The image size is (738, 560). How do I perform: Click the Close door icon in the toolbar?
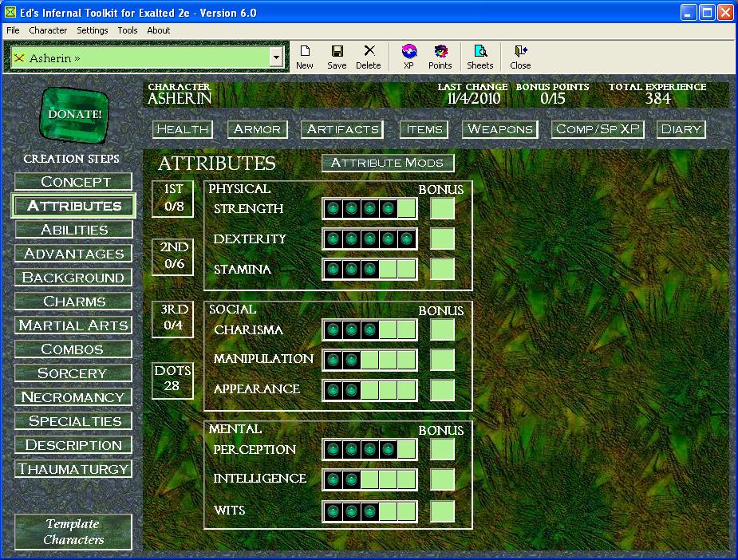coord(520,57)
